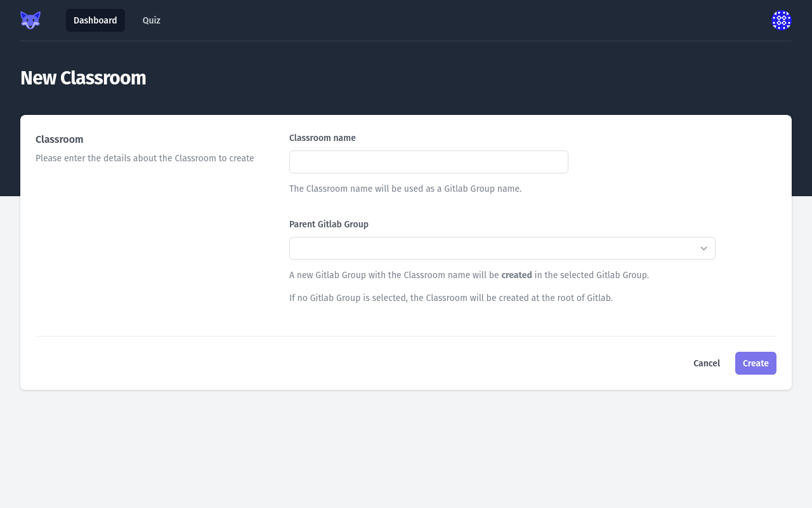Click the chevron on the group selector
Image resolution: width=812 pixels, height=508 pixels.
(704, 248)
